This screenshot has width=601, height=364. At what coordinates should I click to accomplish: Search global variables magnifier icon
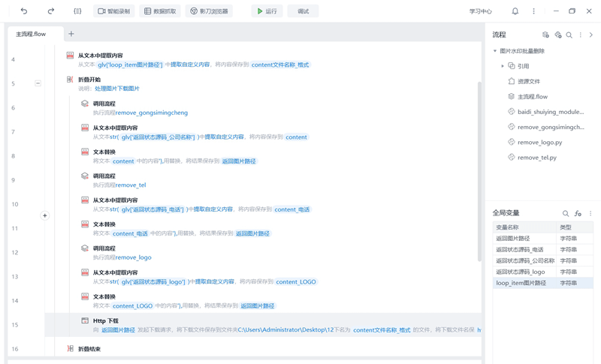(x=566, y=213)
